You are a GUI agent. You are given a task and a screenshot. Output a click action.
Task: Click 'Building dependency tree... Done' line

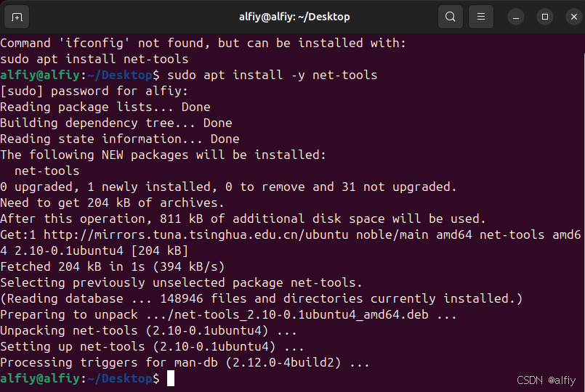click(x=116, y=123)
